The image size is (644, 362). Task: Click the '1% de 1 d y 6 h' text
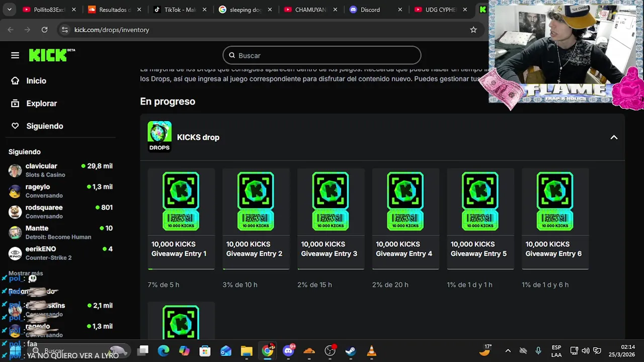click(x=545, y=285)
